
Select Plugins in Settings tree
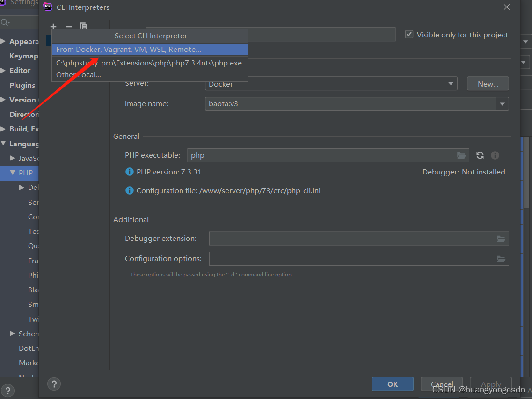22,86
